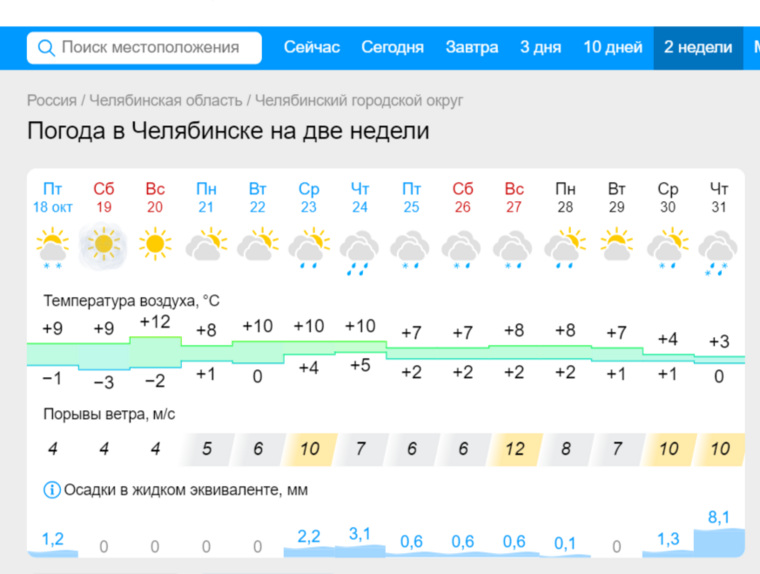Click the wind gust value 5
This screenshot has height=574, width=760.
coord(207,449)
